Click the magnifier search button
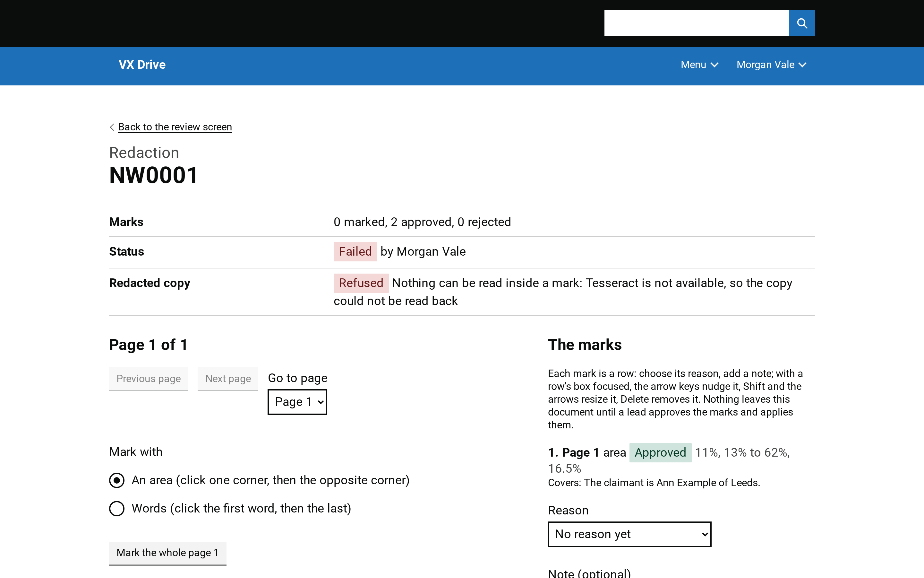Screen dimensions: 924x578 [x=801, y=23]
